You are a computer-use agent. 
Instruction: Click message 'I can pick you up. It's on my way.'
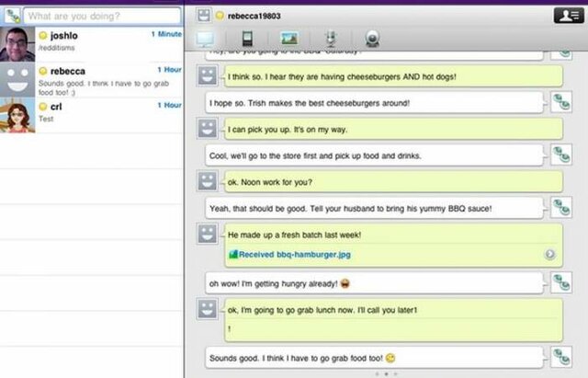pyautogui.click(x=393, y=130)
